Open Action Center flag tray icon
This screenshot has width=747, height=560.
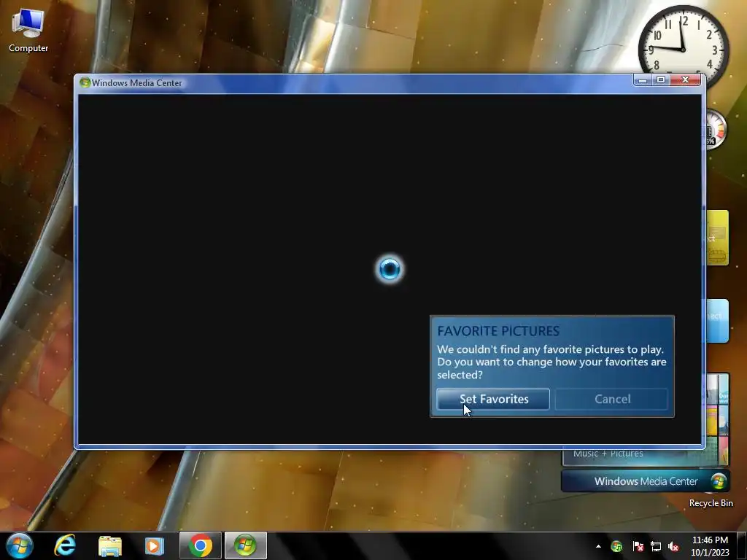[x=638, y=546]
